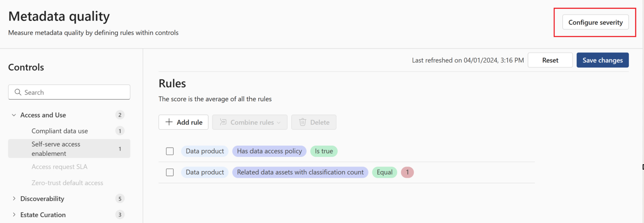Image resolution: width=644 pixels, height=223 pixels.
Task: Click the red value 1 pill
Action: [x=407, y=172]
